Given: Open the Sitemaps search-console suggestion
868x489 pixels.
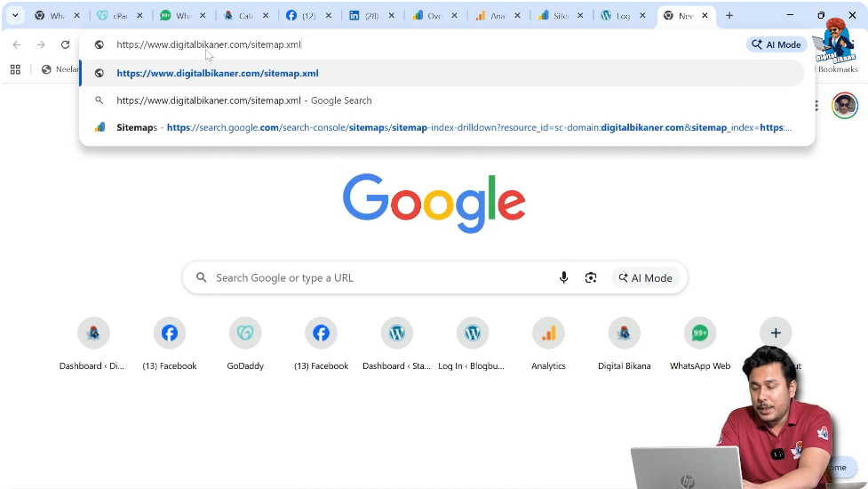Looking at the screenshot, I should [x=442, y=127].
